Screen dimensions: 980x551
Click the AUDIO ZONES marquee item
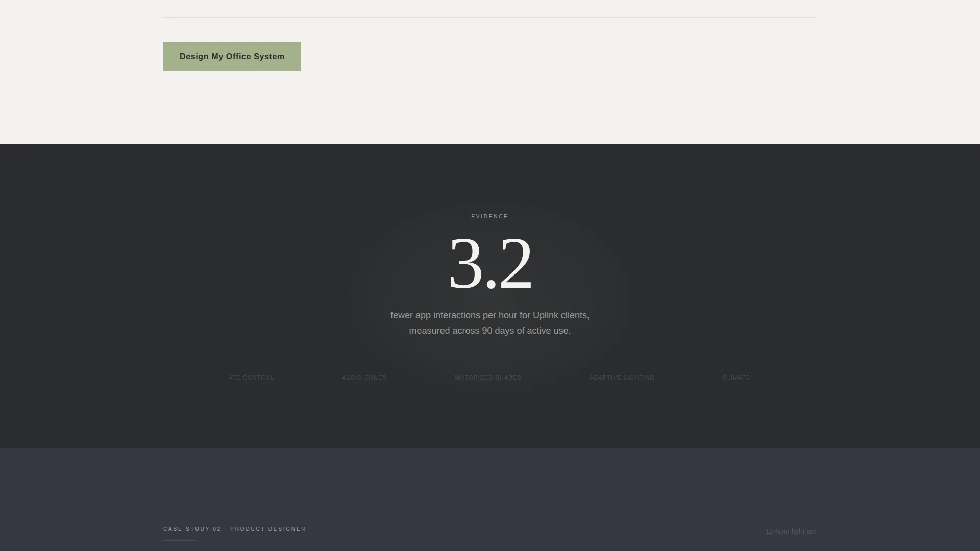pos(364,378)
